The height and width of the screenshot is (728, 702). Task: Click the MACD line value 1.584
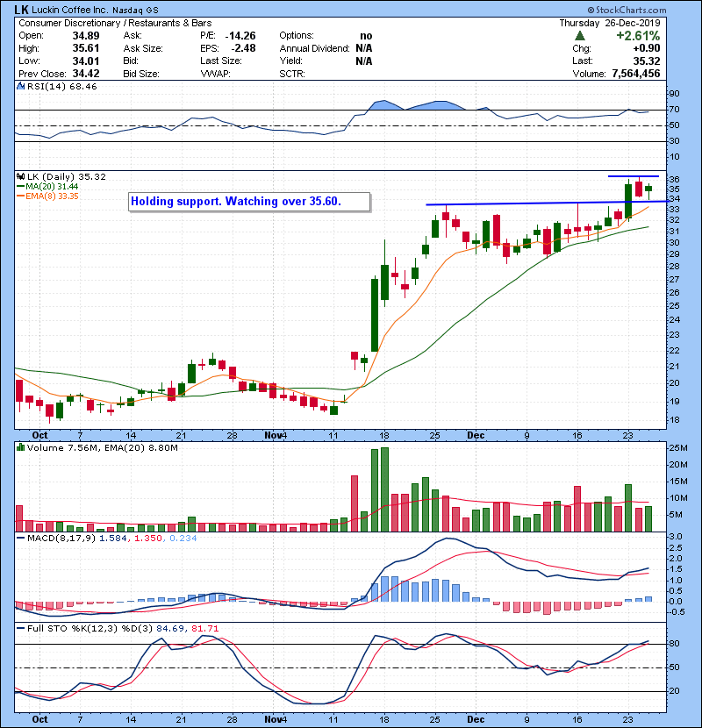point(113,539)
